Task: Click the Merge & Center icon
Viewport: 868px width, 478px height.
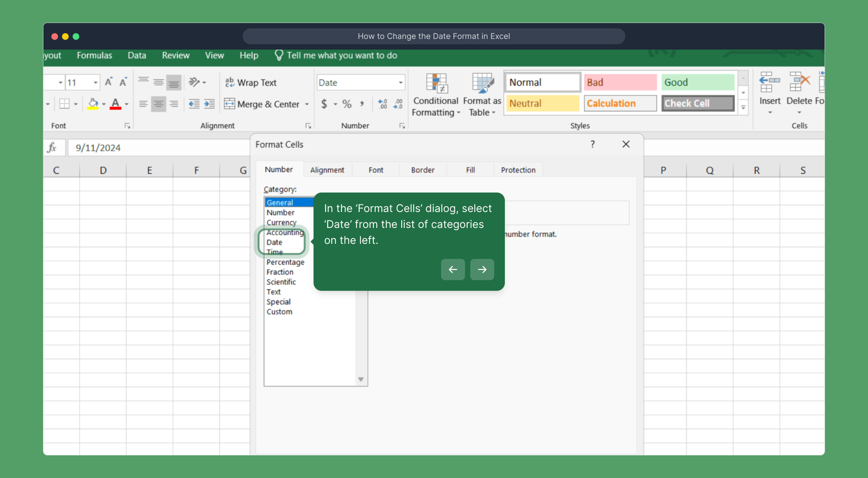Action: point(229,104)
